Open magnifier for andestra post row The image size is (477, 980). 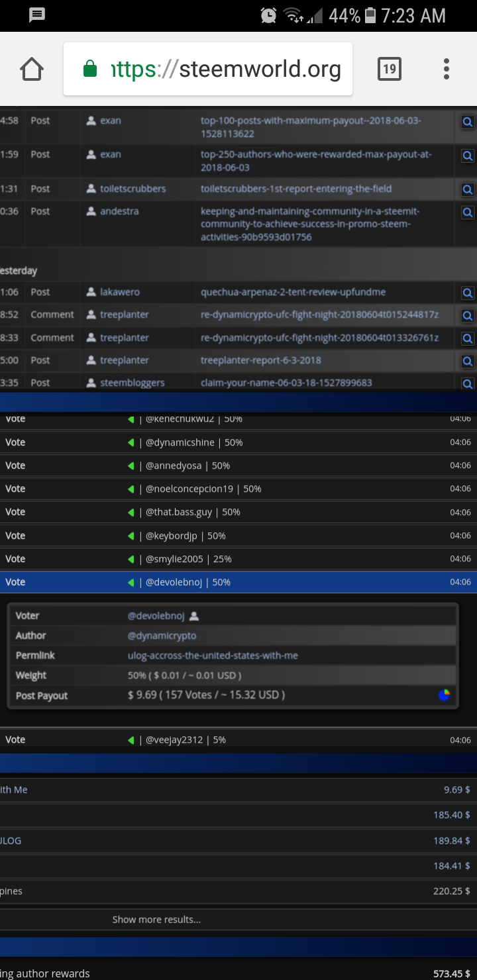(468, 213)
